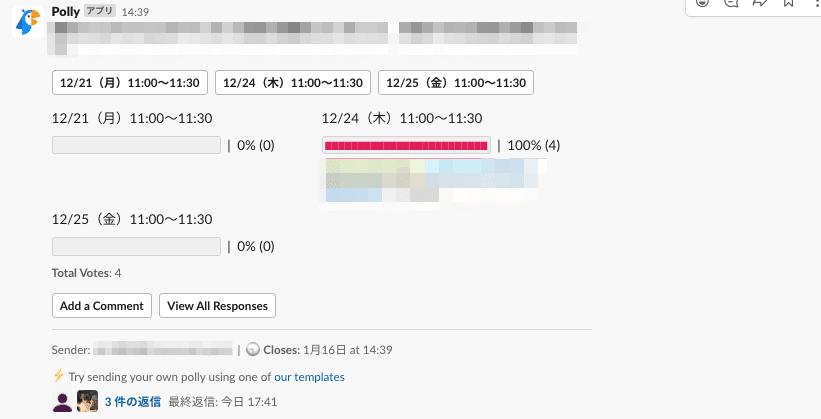Click the share message arrow icon

(x=760, y=3)
